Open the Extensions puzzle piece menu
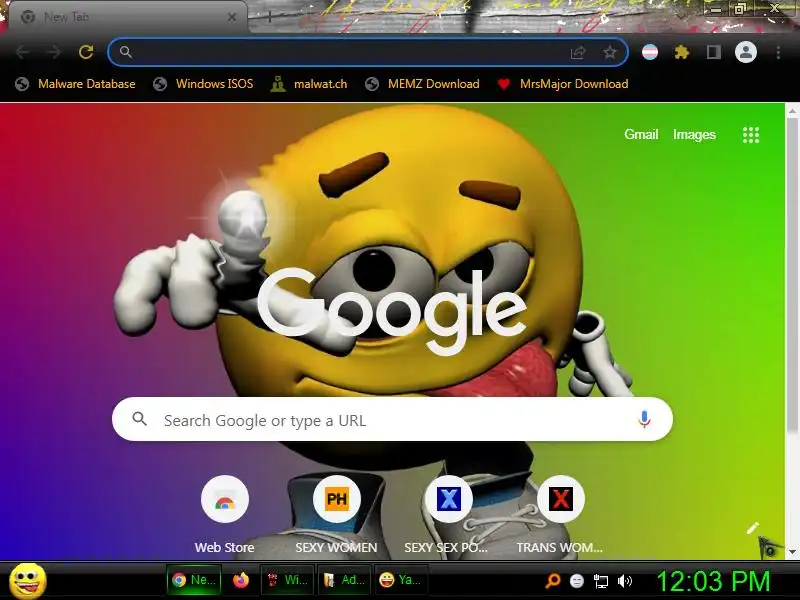 coord(682,52)
